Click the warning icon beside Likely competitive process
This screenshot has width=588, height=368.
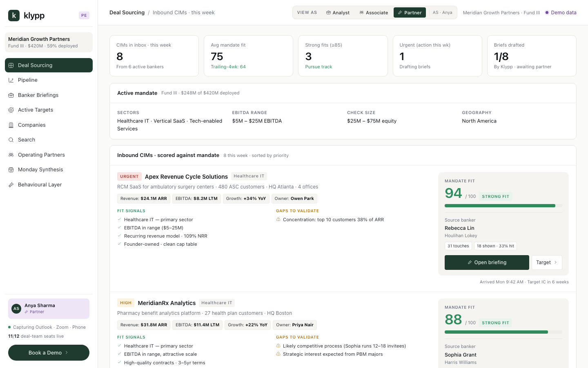[278, 346]
